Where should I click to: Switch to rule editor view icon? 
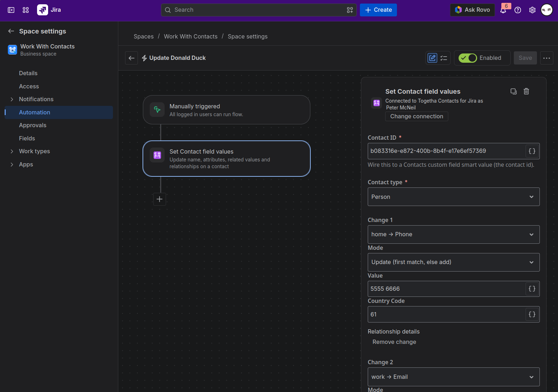tap(432, 58)
